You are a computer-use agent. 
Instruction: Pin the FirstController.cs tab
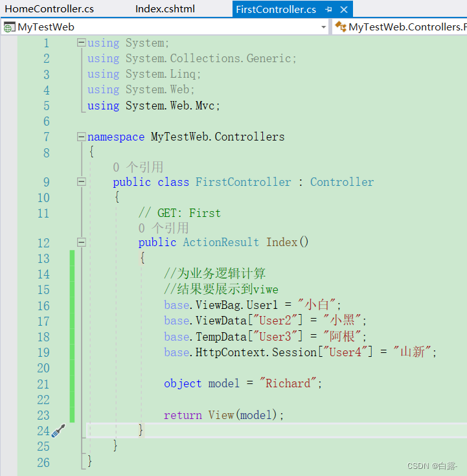(x=328, y=10)
